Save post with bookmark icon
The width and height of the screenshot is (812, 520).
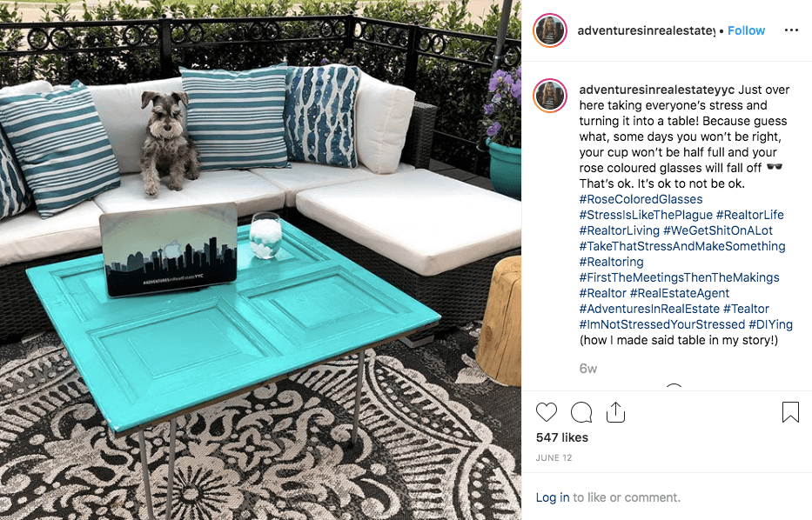click(x=790, y=412)
